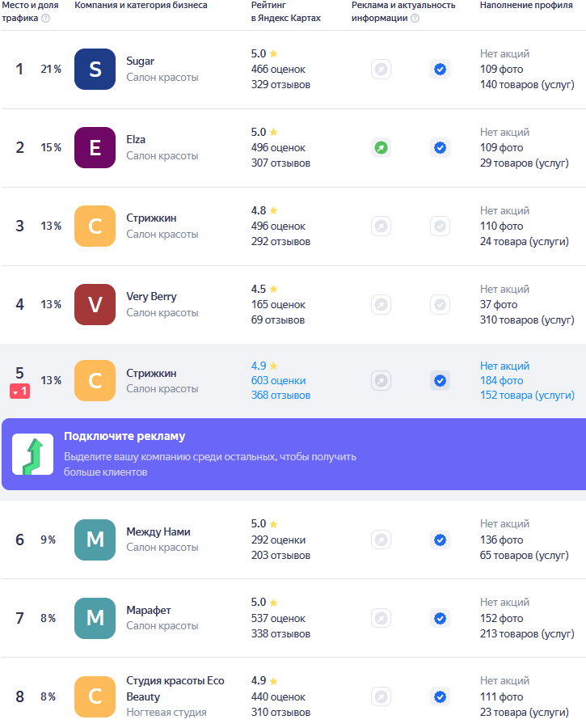Click the grey verification badge for Very Berry
The width and height of the screenshot is (586, 728).
[x=440, y=305]
